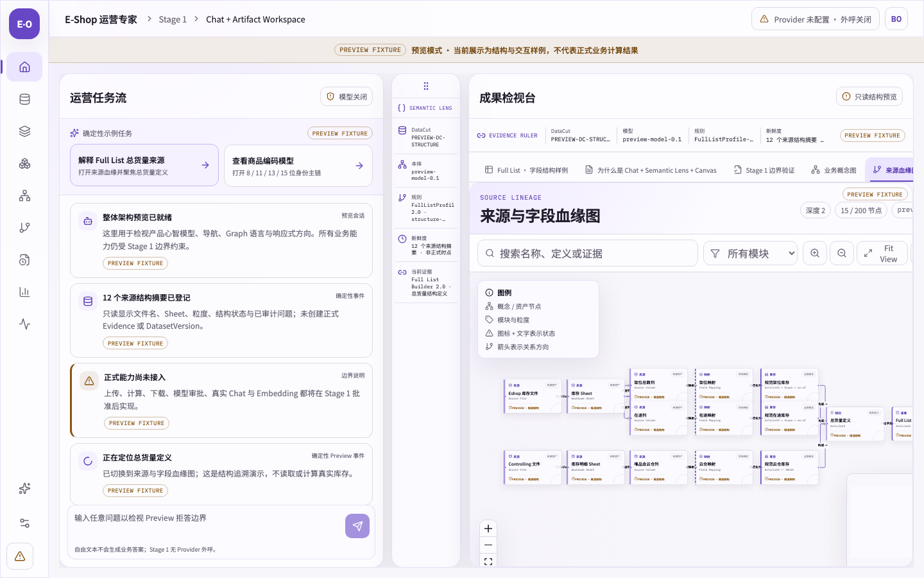This screenshot has width=924, height=578.
Task: Click the E·O app logo
Action: pyautogui.click(x=24, y=24)
